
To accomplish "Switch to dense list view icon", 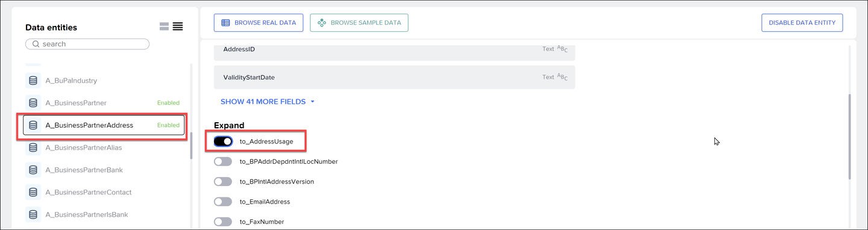I will tap(178, 26).
